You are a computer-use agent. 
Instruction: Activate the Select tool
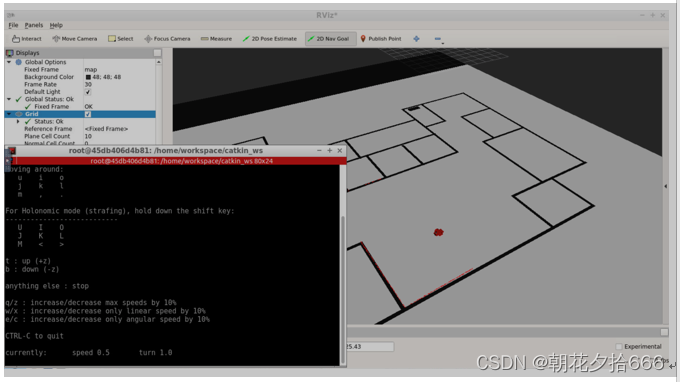point(121,39)
